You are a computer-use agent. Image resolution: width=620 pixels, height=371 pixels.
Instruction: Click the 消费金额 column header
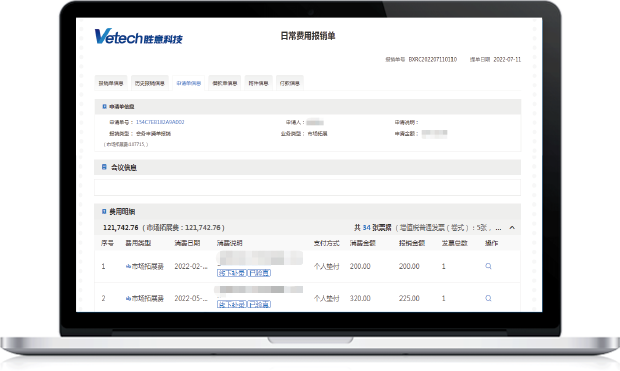click(363, 243)
